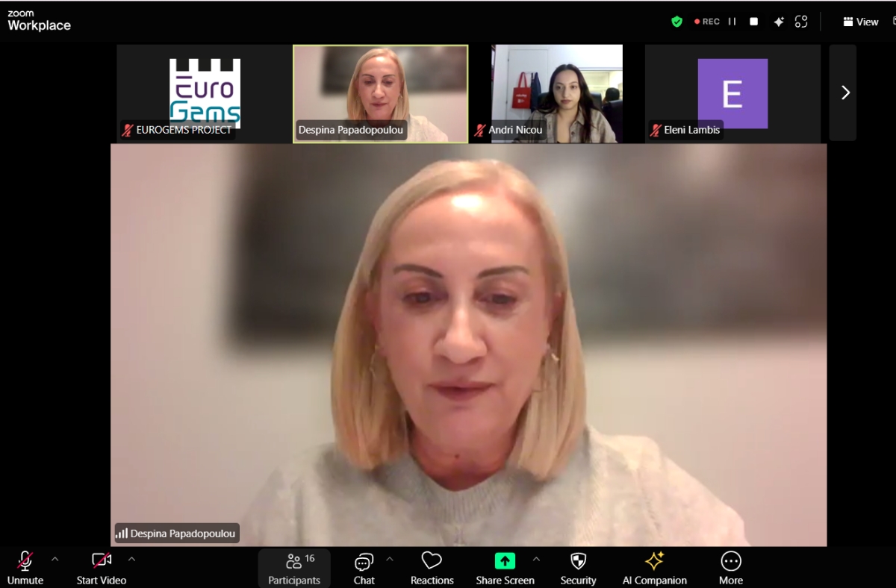This screenshot has width=896, height=588.
Task: Expand video options arrow beside Start Video
Action: click(131, 559)
